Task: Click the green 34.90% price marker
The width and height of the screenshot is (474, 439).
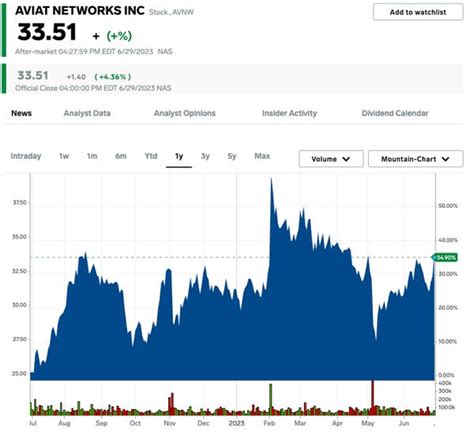Action: tap(445, 258)
